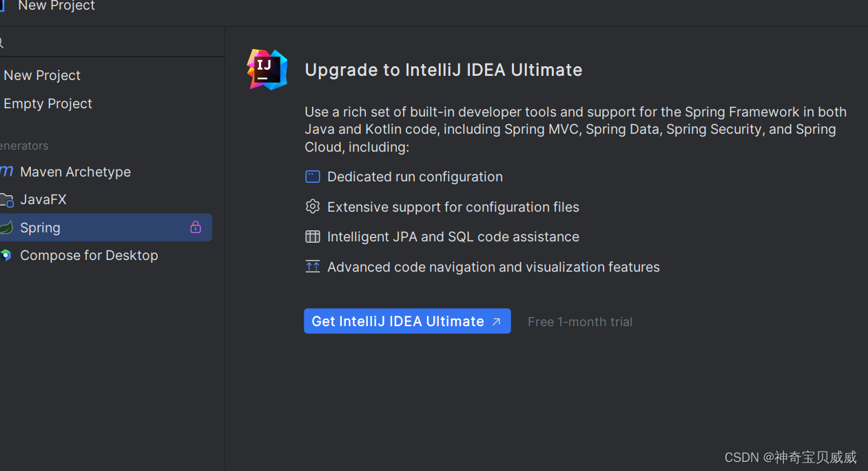Open the Compose for Desktop generator
The height and width of the screenshot is (471, 868).
click(106, 255)
